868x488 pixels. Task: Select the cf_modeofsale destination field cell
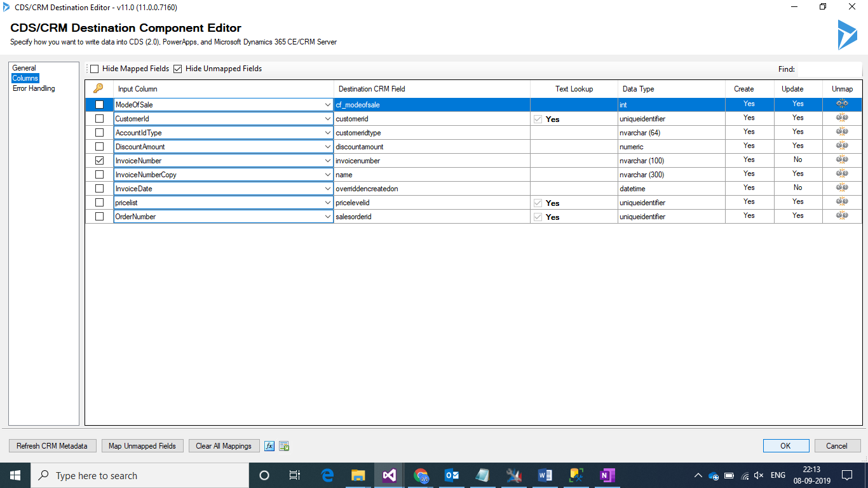(x=432, y=105)
